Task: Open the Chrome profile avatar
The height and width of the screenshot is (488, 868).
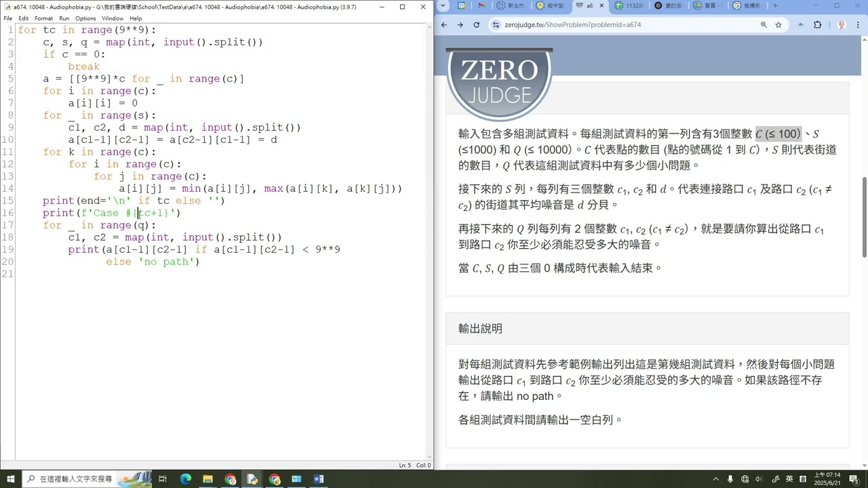Action: tap(842, 24)
